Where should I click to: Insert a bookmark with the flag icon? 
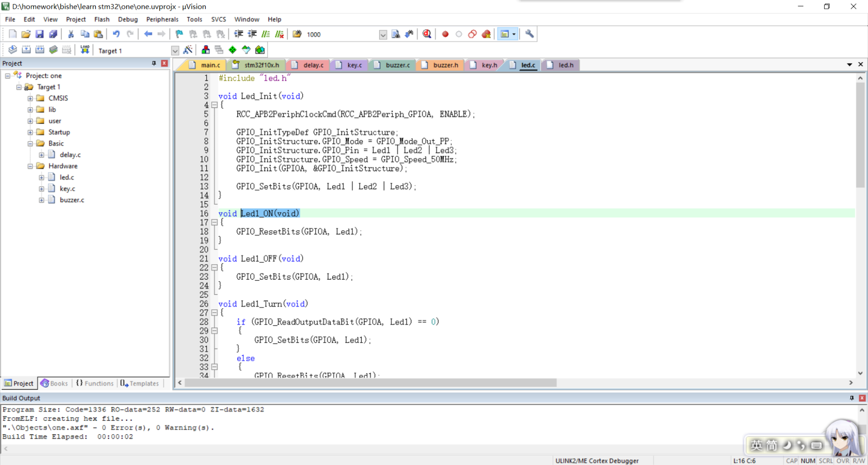179,34
